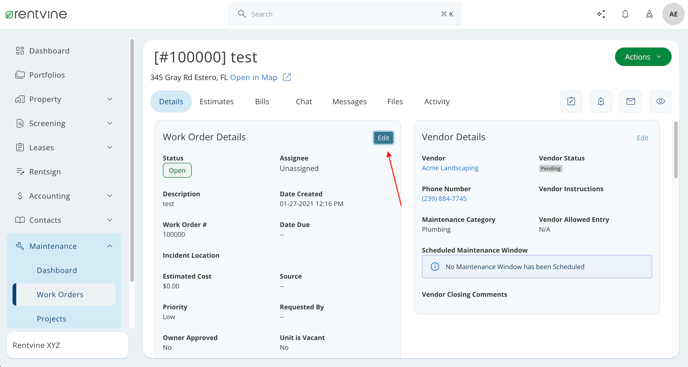The height and width of the screenshot is (367, 688).
Task: Click the sidebar vertical scrollbar
Action: [132, 160]
